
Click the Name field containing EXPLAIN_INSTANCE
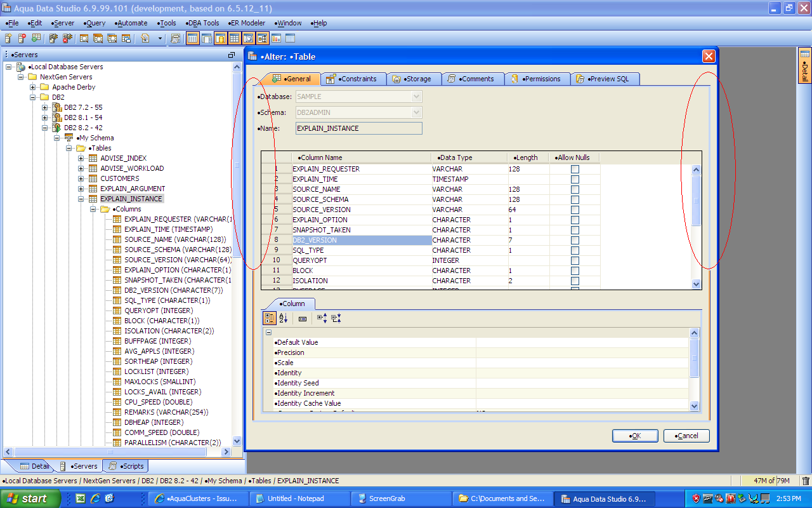point(359,128)
